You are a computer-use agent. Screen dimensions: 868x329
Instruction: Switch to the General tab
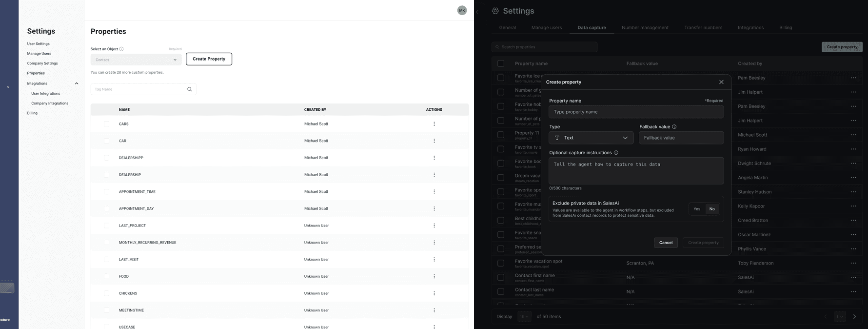508,28
